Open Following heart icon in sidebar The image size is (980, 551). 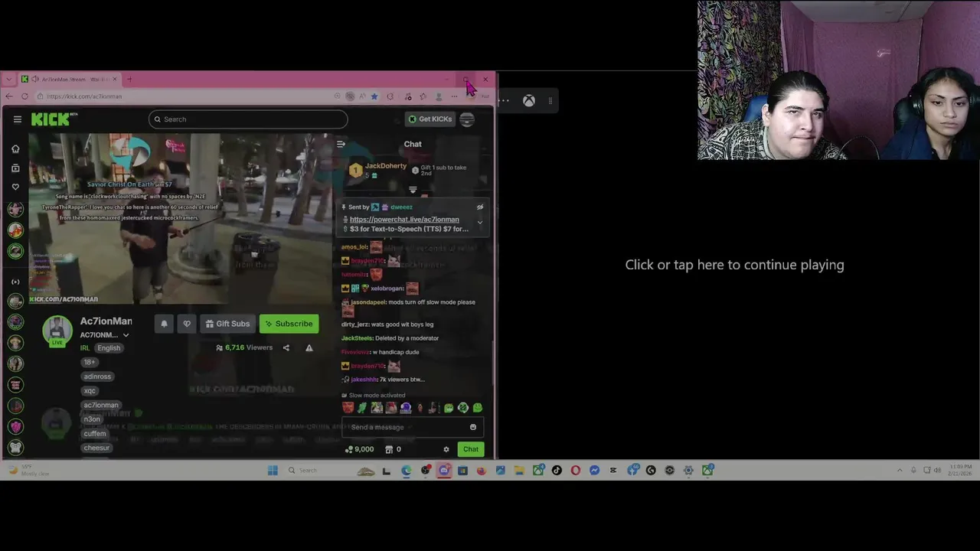15,187
